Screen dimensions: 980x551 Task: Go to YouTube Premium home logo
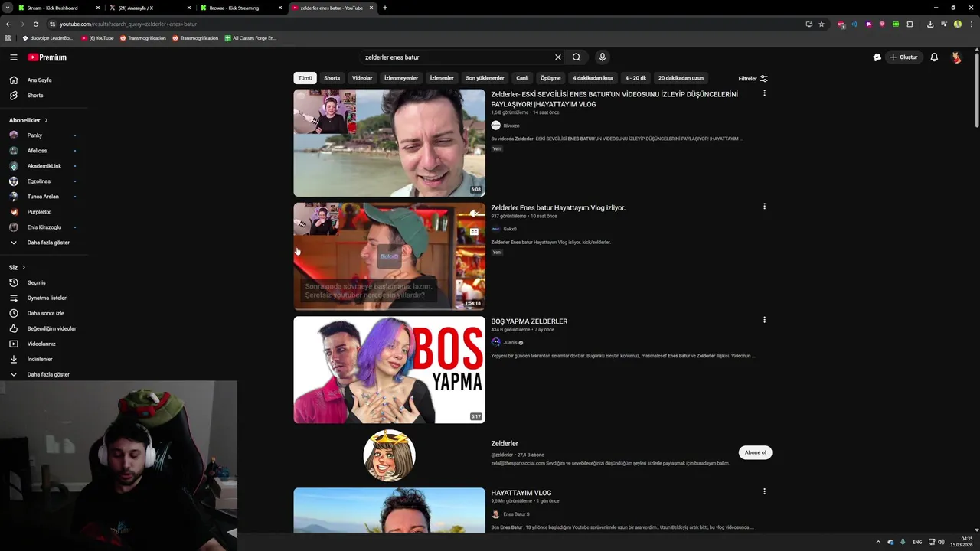[47, 57]
